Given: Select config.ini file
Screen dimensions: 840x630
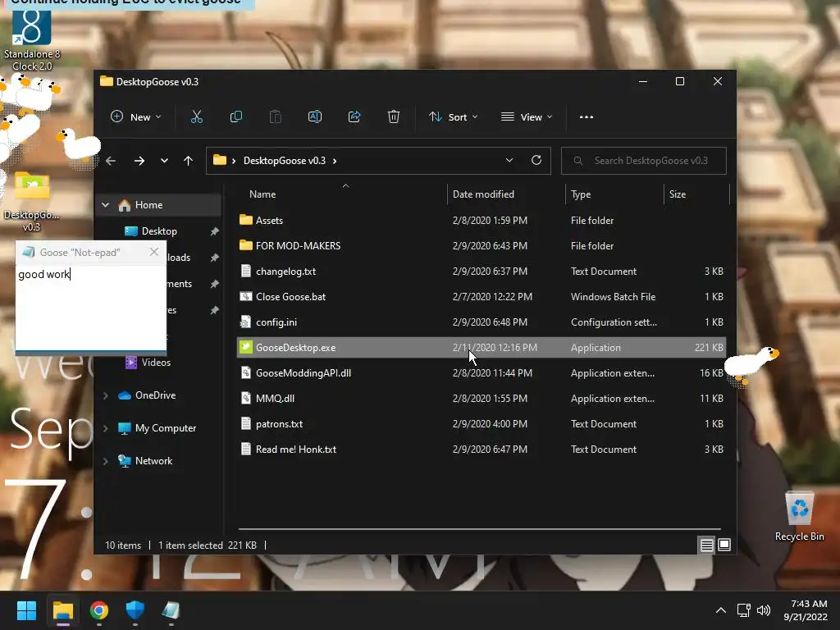Looking at the screenshot, I should 481,322.
